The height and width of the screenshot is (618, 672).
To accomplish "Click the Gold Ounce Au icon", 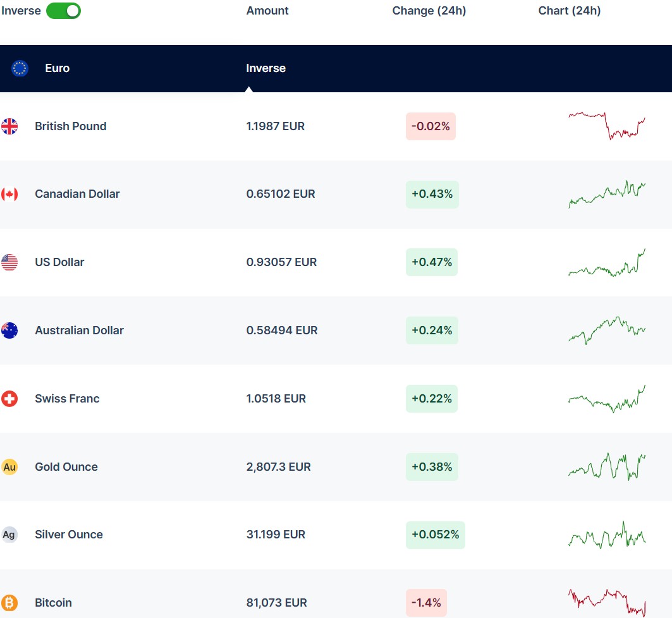I will coord(9,467).
